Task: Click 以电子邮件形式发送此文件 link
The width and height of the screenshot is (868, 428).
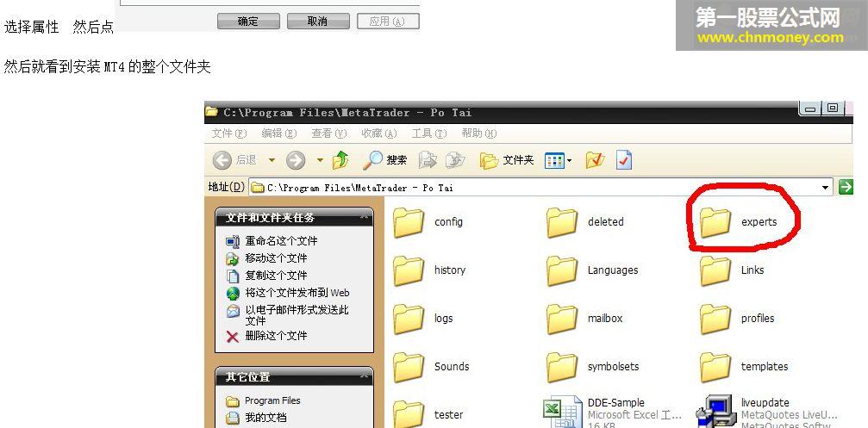Action: coord(297,315)
